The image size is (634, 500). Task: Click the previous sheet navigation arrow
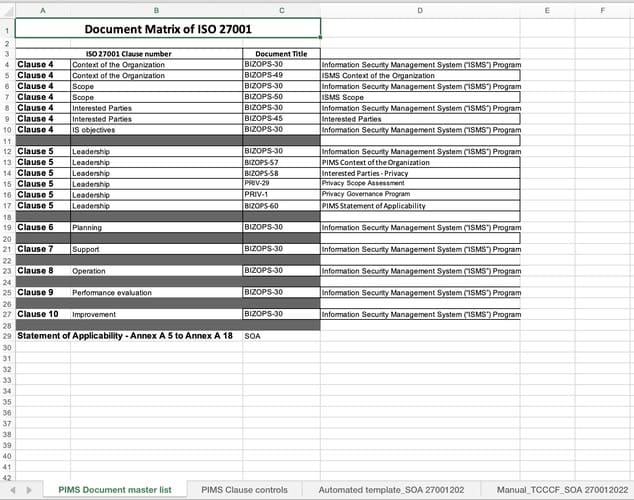13,490
